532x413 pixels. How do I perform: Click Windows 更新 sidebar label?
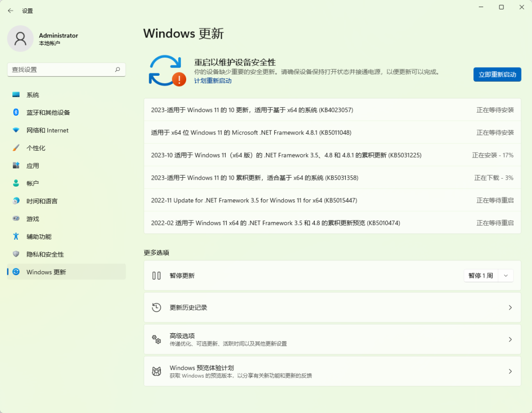click(x=46, y=272)
